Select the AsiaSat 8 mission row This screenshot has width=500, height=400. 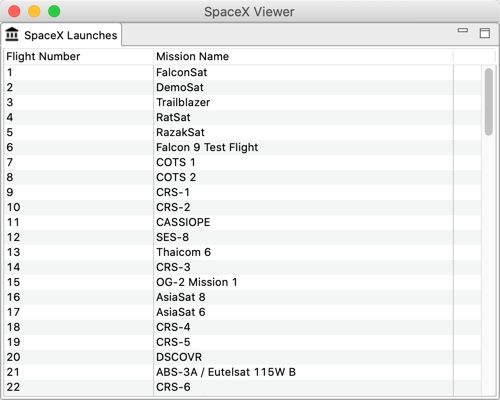pyautogui.click(x=243, y=297)
